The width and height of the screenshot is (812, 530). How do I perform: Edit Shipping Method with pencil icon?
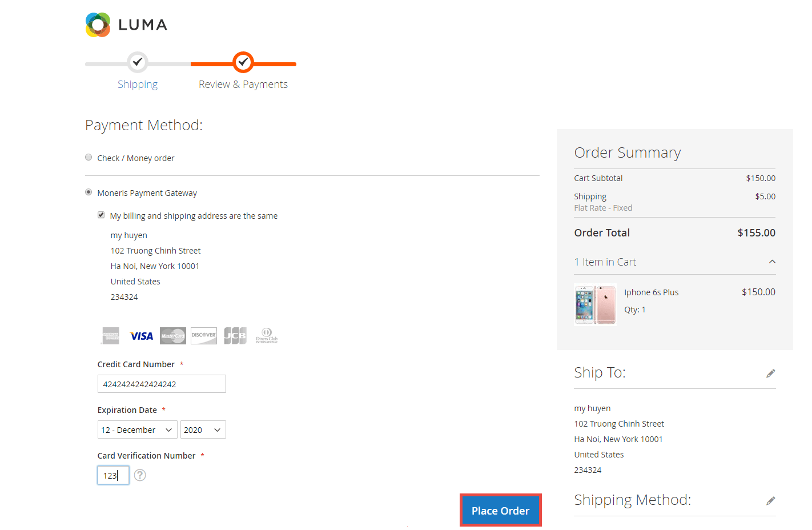click(770, 501)
